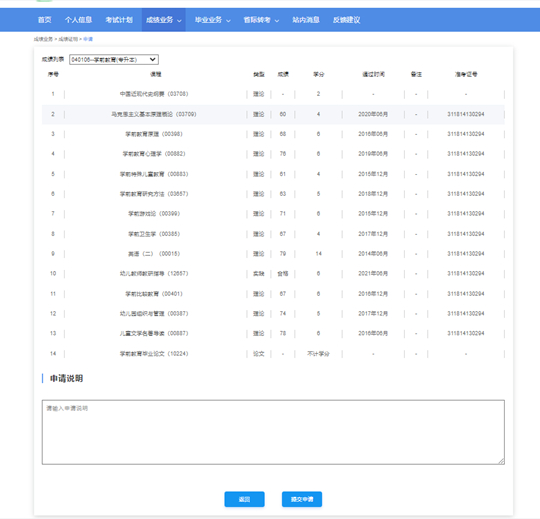Click inside the 申请说明 text area
The image size is (540, 519).
(273, 432)
